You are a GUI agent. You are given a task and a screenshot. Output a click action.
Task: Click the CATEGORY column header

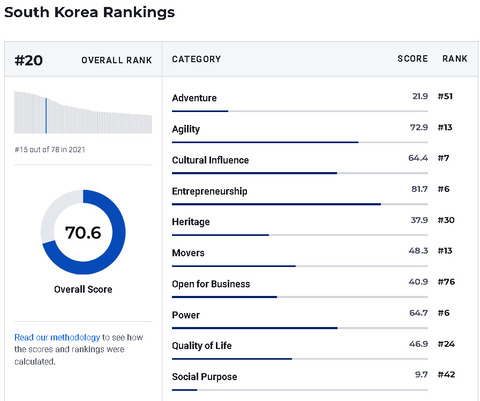(196, 59)
